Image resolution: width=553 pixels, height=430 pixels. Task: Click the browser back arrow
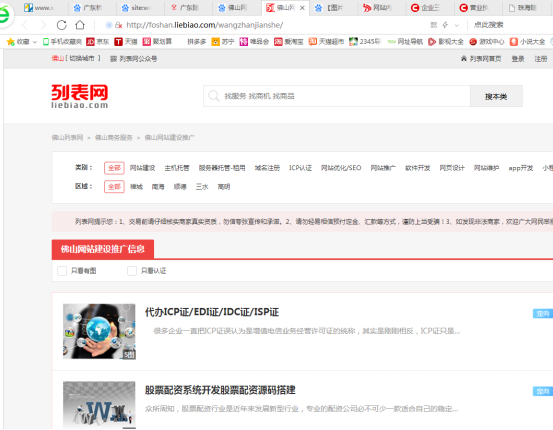[25, 25]
